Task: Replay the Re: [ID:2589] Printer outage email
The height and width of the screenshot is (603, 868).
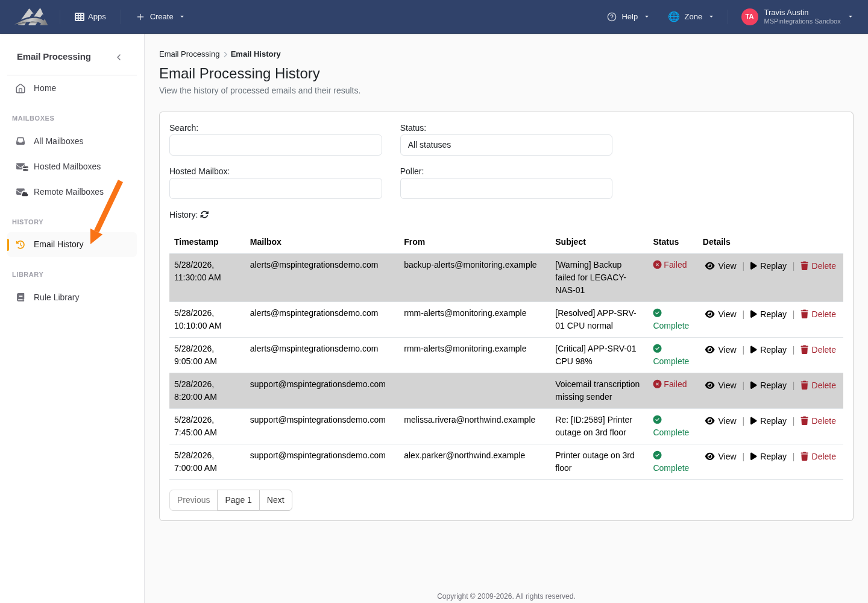Action: coord(769,421)
